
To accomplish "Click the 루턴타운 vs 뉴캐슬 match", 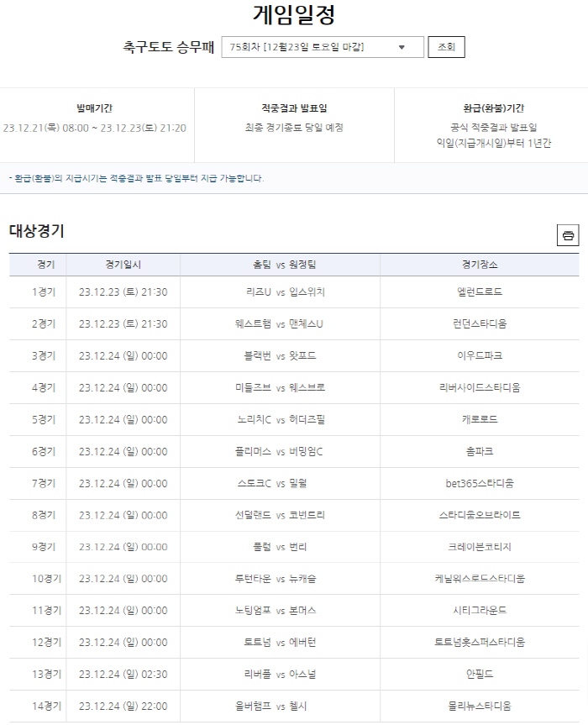I will [276, 579].
